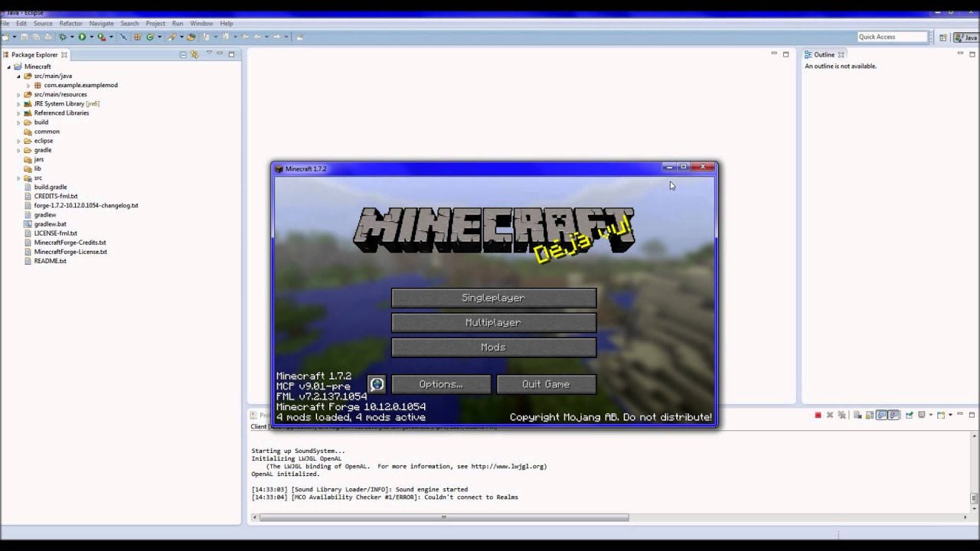Image resolution: width=980 pixels, height=551 pixels.
Task: Select CREDITS-fml.txt file
Action: point(56,196)
